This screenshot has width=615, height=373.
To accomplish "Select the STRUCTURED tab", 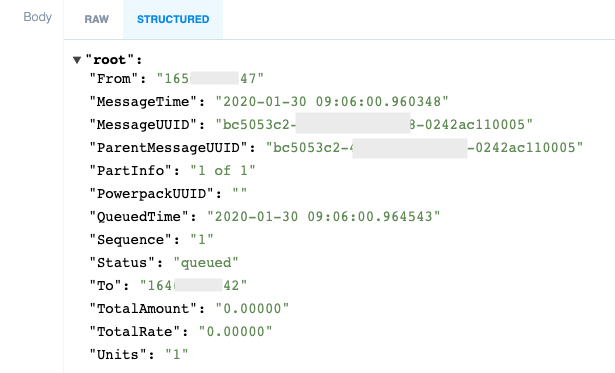I will tap(173, 19).
